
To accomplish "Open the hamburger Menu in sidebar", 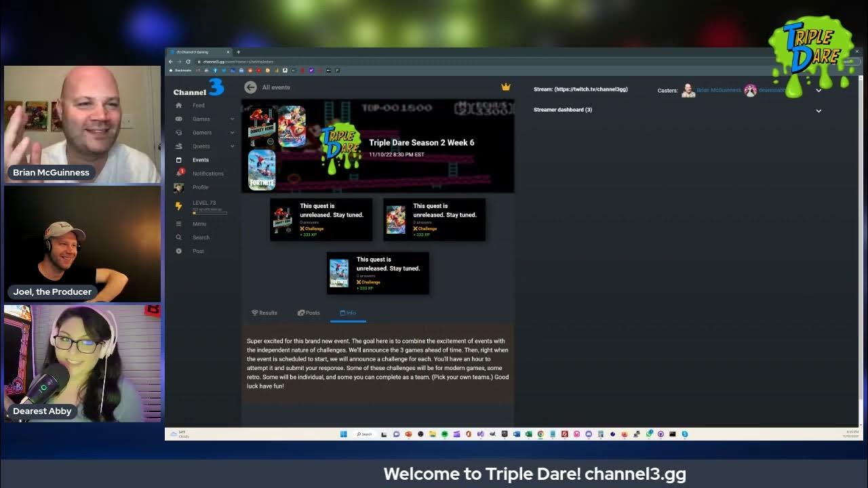I will click(179, 224).
